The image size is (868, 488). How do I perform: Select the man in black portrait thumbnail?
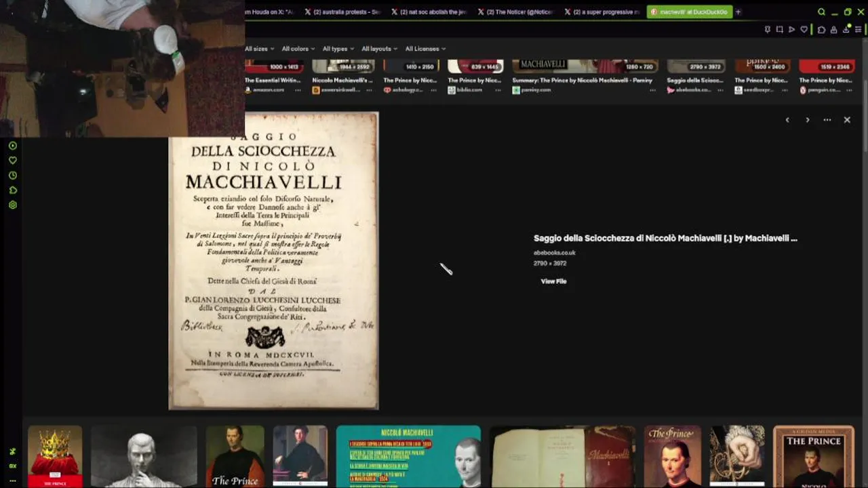click(300, 456)
